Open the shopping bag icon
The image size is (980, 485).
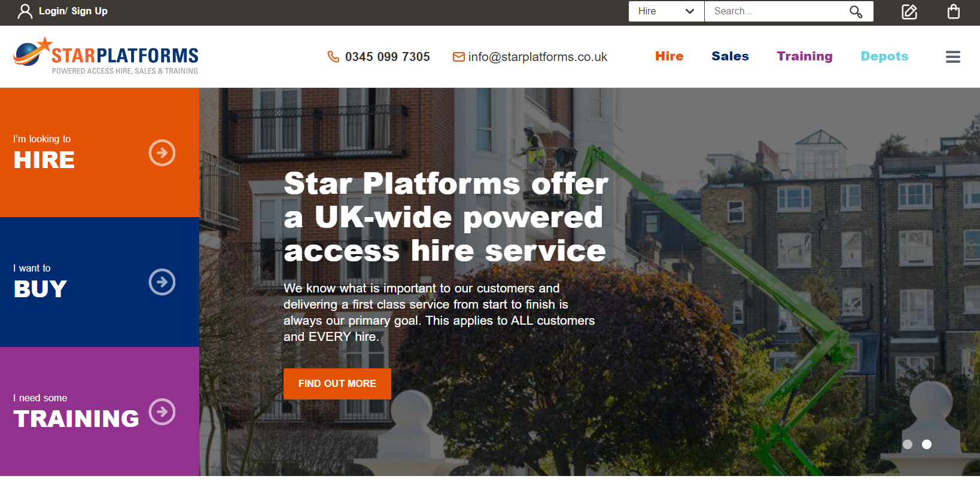pyautogui.click(x=954, y=11)
